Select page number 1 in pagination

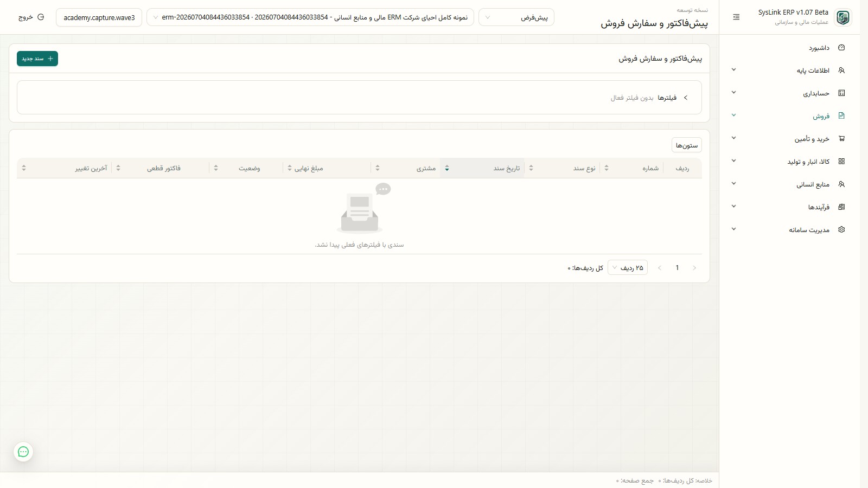pos(677,268)
